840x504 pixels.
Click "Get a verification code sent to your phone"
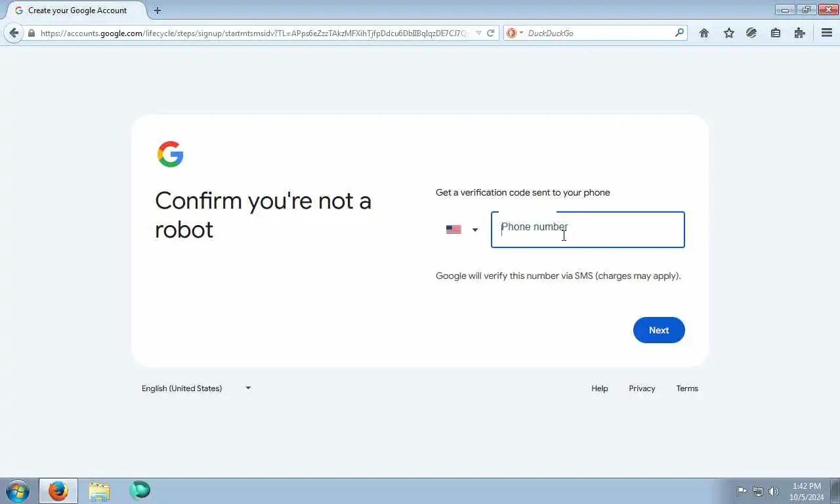(523, 192)
